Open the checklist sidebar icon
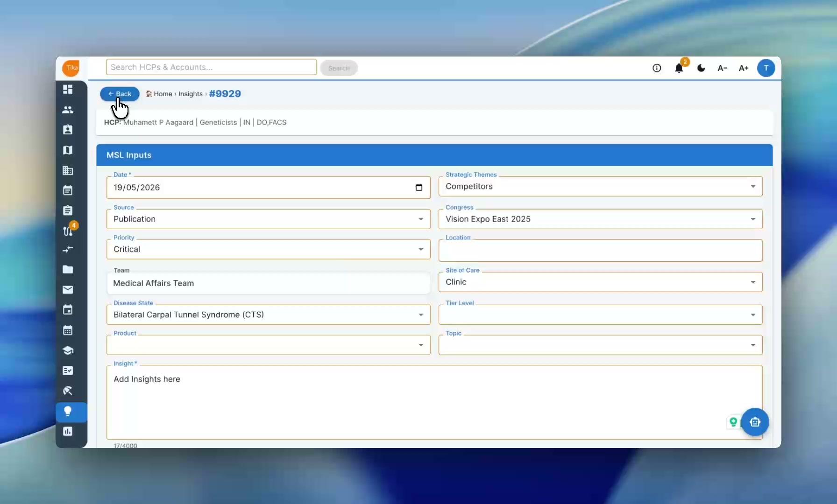The height and width of the screenshot is (504, 837). (68, 371)
